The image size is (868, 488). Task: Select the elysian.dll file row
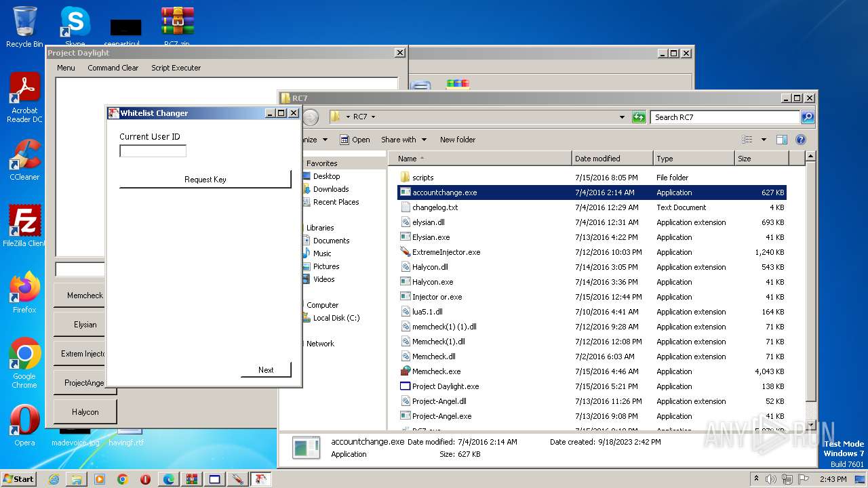(592, 222)
